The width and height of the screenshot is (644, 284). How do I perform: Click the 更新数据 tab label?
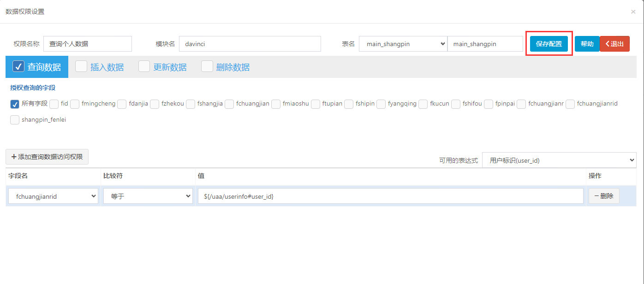pyautogui.click(x=170, y=67)
